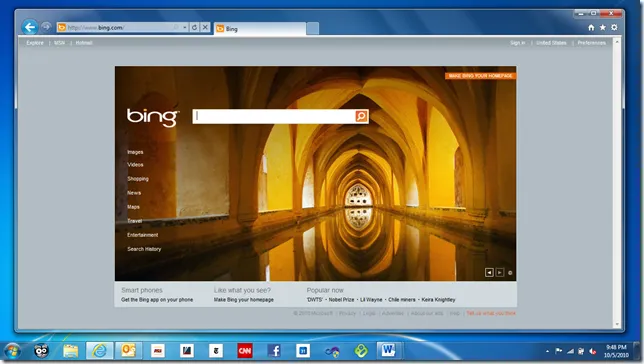Open the address bar dropdown arrow
The height and width of the screenshot is (364, 644).
pos(185,28)
